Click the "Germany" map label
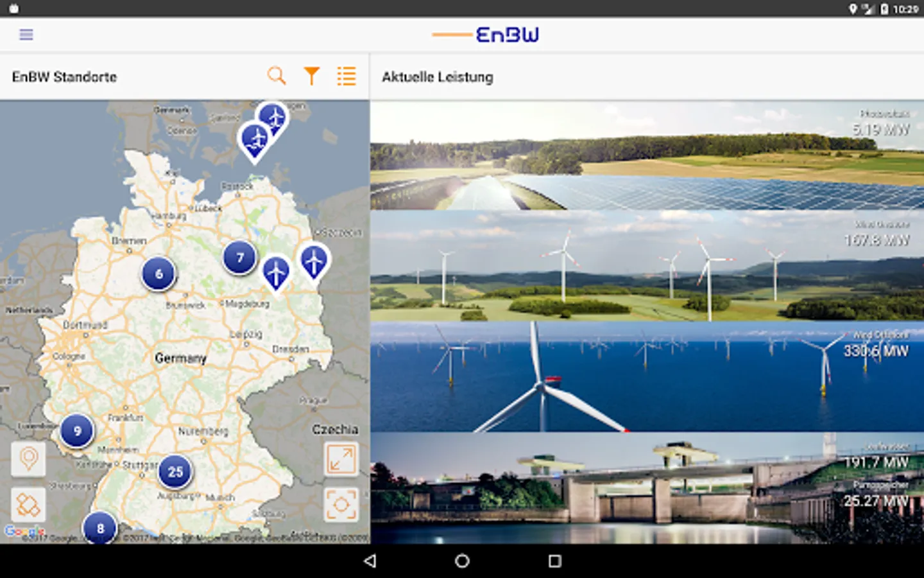This screenshot has width=924, height=578. coord(180,358)
